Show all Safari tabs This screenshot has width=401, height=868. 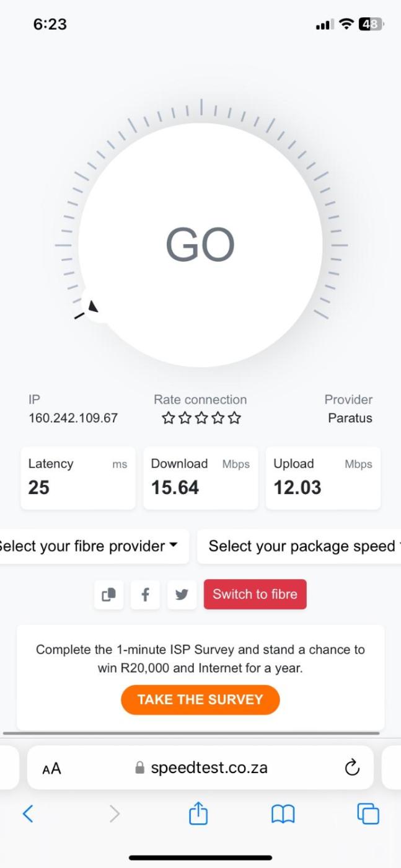pos(368,813)
